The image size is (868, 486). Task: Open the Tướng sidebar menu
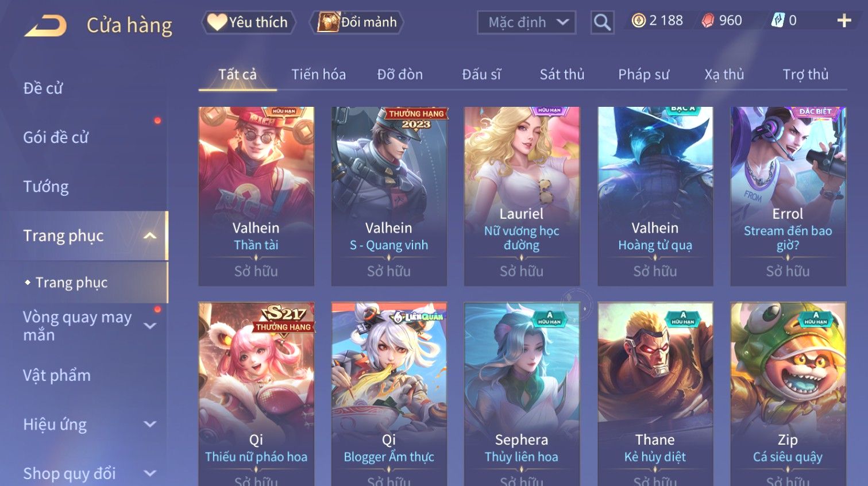tap(46, 187)
